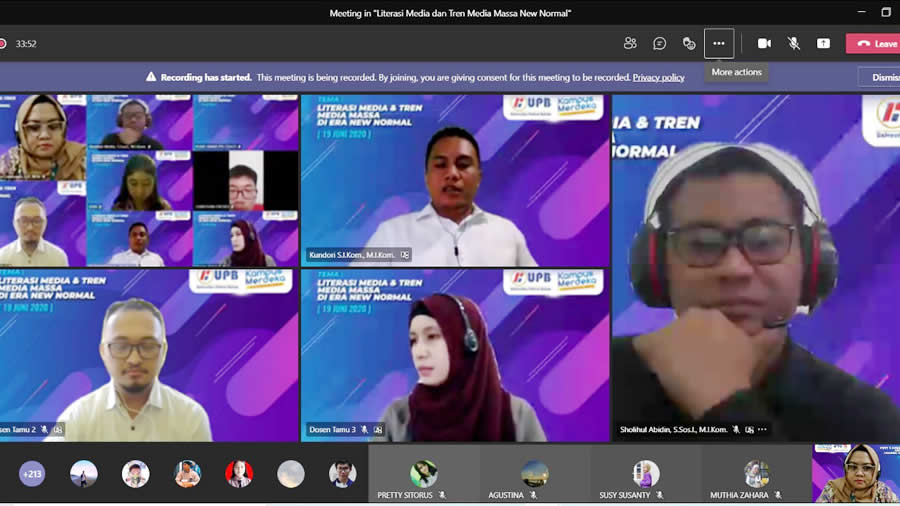
Task: Click the reactions icon in toolbar
Action: pyautogui.click(x=689, y=43)
